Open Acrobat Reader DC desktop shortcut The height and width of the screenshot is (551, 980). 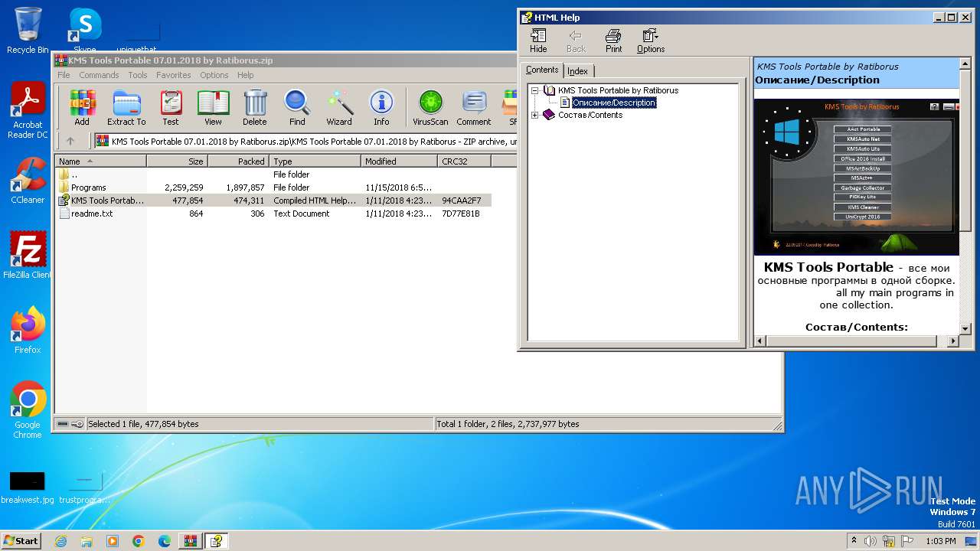point(28,111)
